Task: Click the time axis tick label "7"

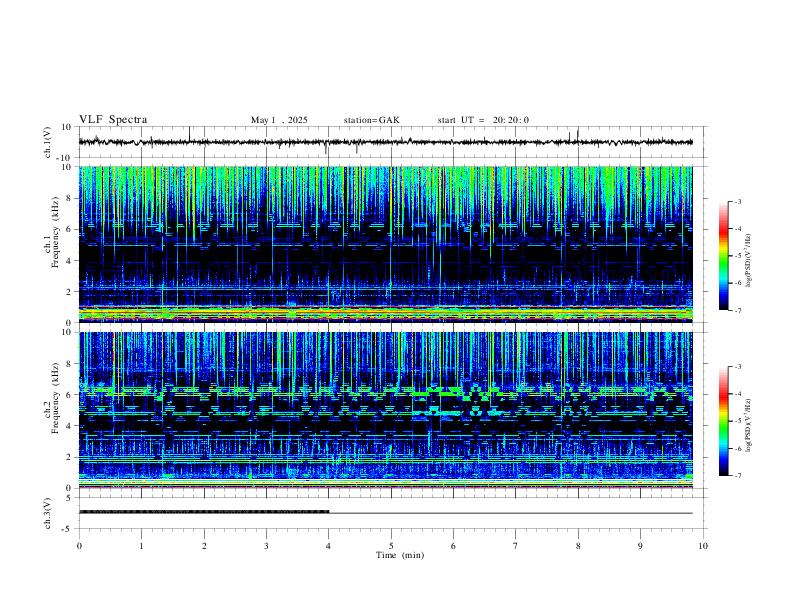Action: tap(516, 546)
